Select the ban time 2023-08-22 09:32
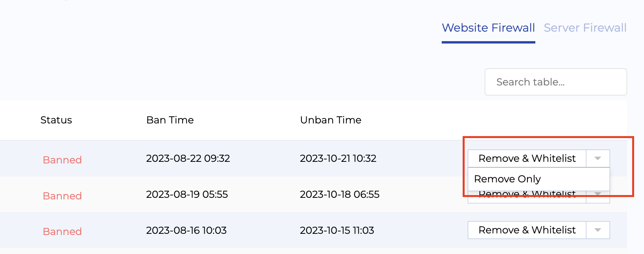Image resolution: width=644 pixels, height=254 pixels. (x=188, y=159)
